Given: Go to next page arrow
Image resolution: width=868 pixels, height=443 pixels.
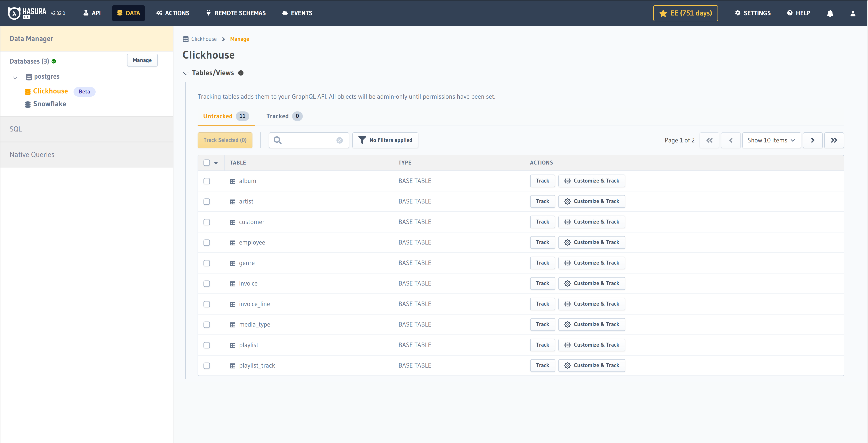Looking at the screenshot, I should click(812, 140).
